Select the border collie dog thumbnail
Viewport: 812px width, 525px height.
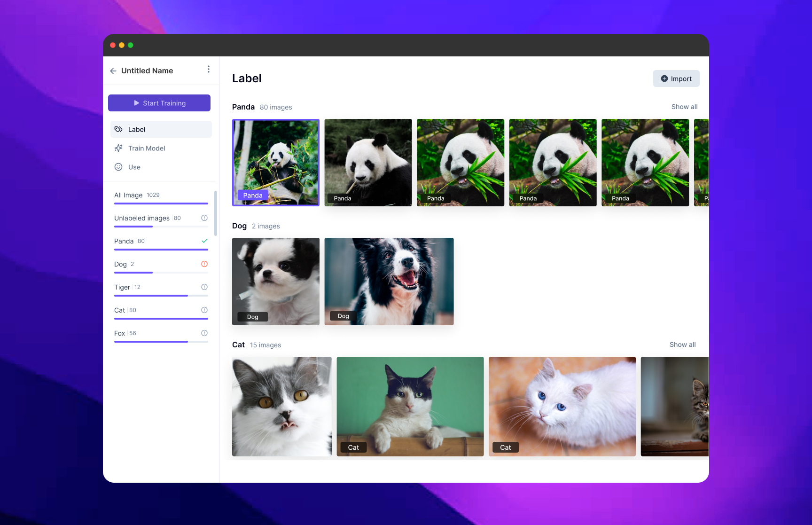389,282
